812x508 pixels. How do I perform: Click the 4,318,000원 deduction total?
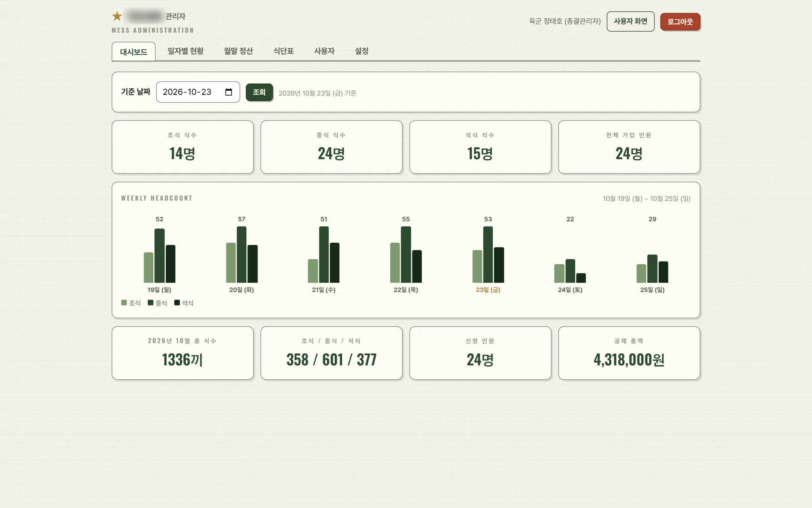tap(629, 360)
